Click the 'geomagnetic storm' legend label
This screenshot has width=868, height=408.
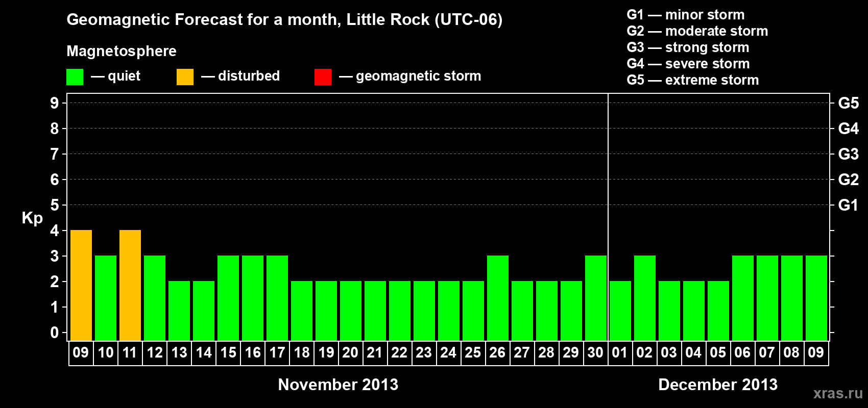418,76
